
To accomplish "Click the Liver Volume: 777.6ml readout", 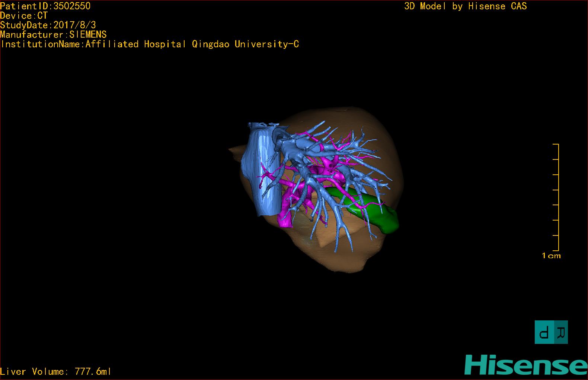I will pyautogui.click(x=55, y=371).
